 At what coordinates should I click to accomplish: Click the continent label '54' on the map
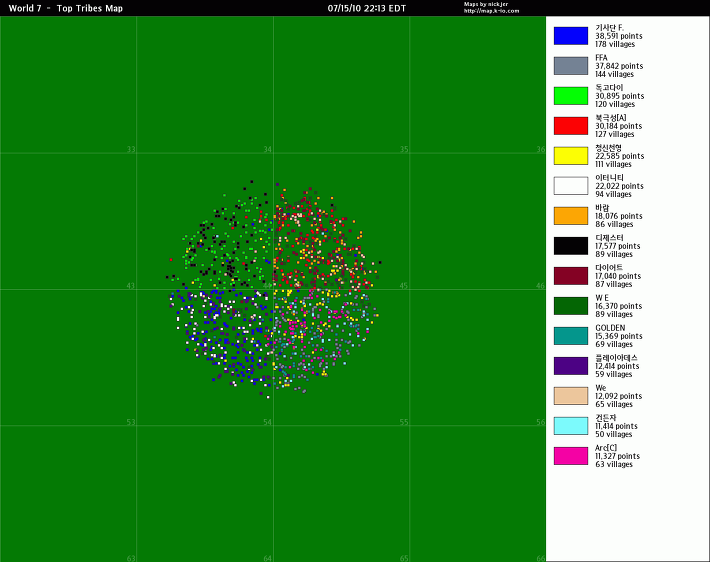(x=268, y=422)
